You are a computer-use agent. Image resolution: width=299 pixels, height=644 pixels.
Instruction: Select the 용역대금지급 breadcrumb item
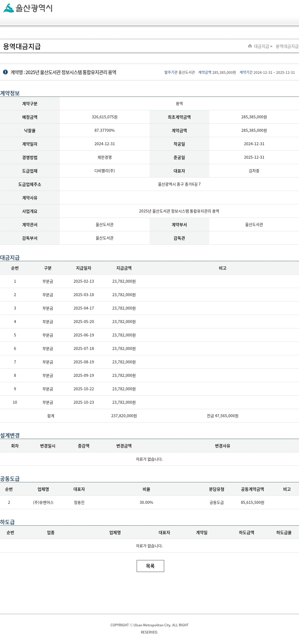pos(287,46)
